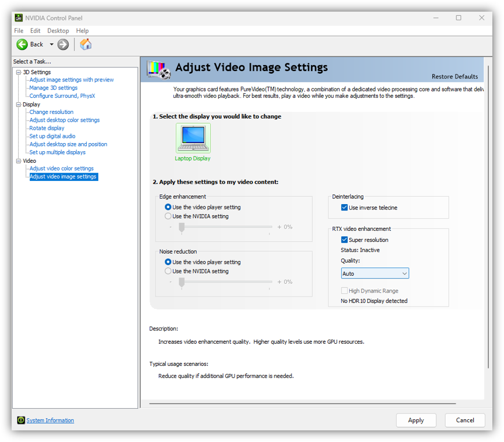Viewport: 504px width, 442px height.
Task: Click the Forward arrow icon
Action: [x=63, y=44]
